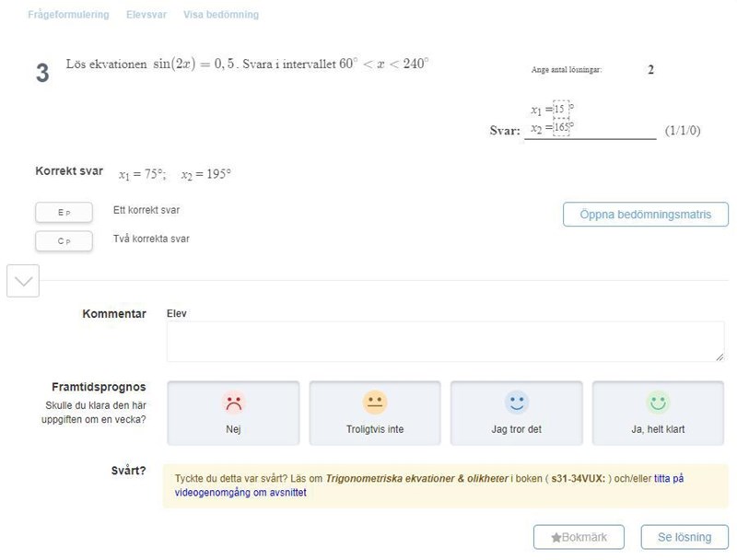The width and height of the screenshot is (737, 560).
Task: Click the Se lösning button
Action: [684, 537]
